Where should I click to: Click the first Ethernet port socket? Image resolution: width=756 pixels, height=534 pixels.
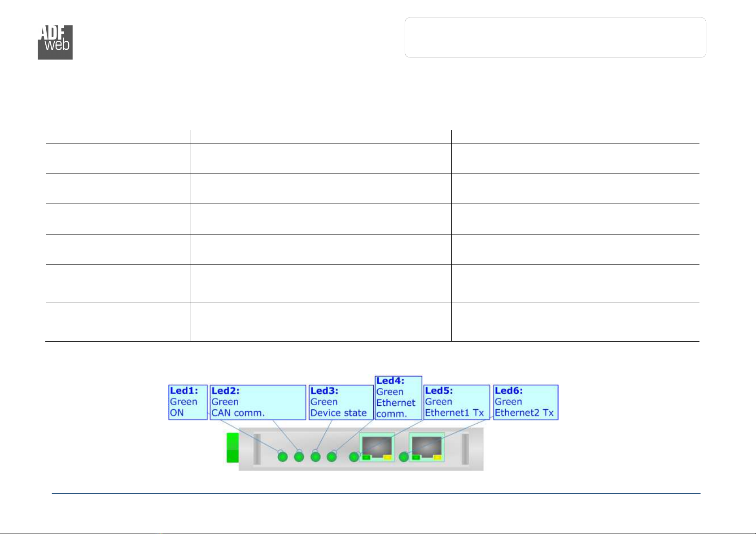click(x=377, y=447)
